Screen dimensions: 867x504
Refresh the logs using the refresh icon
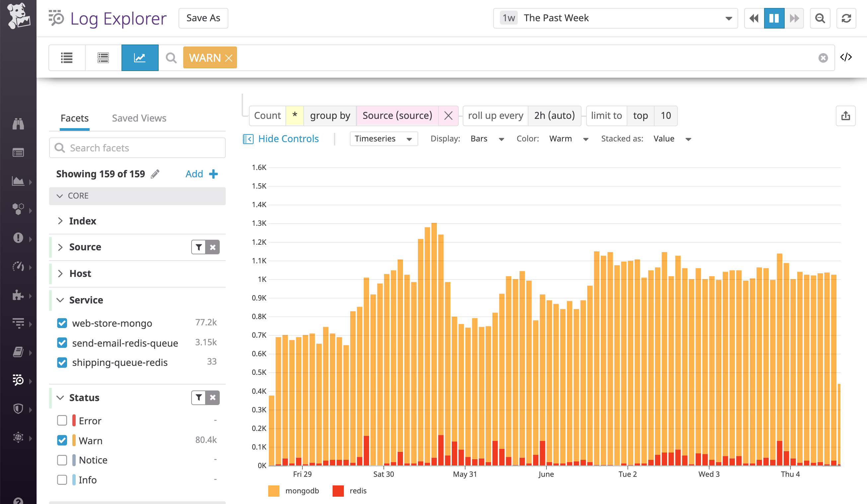point(846,18)
